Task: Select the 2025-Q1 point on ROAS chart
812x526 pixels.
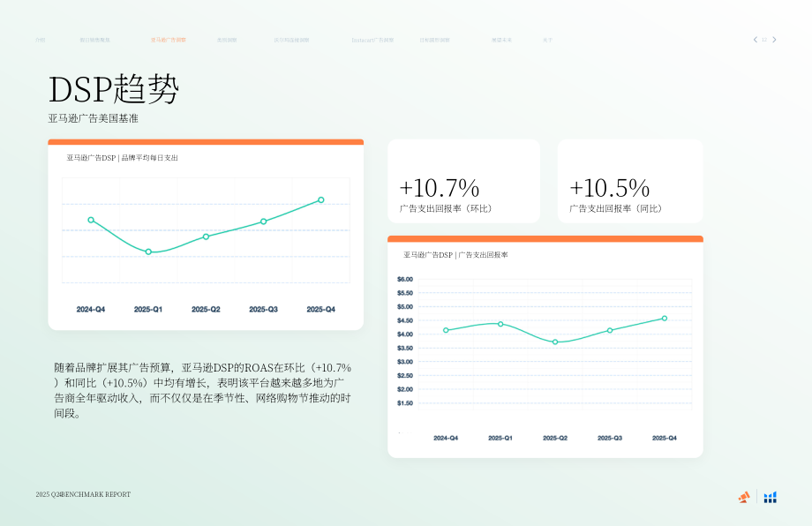Action: click(x=500, y=324)
